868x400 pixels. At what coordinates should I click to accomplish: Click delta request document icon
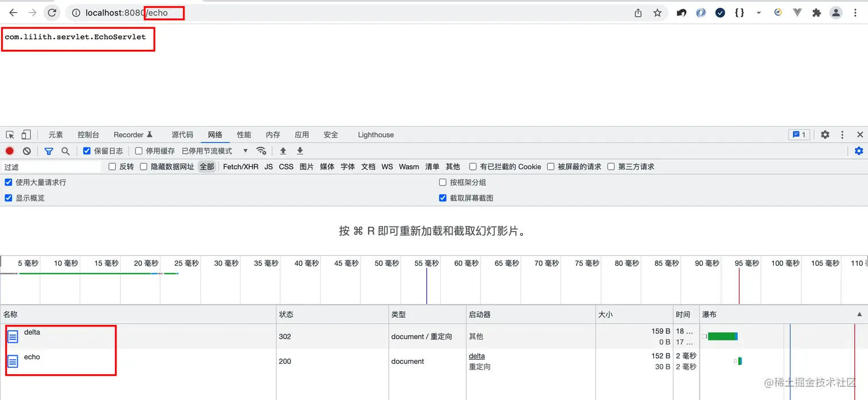click(x=12, y=336)
